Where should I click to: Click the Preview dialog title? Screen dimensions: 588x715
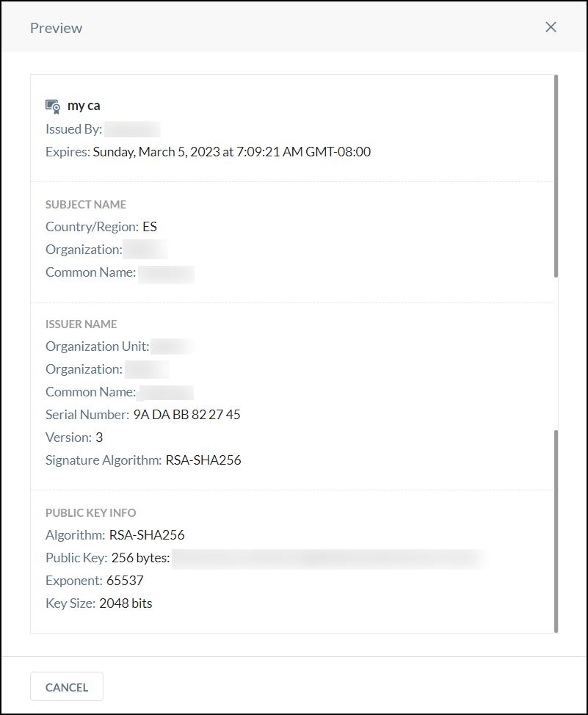click(56, 29)
